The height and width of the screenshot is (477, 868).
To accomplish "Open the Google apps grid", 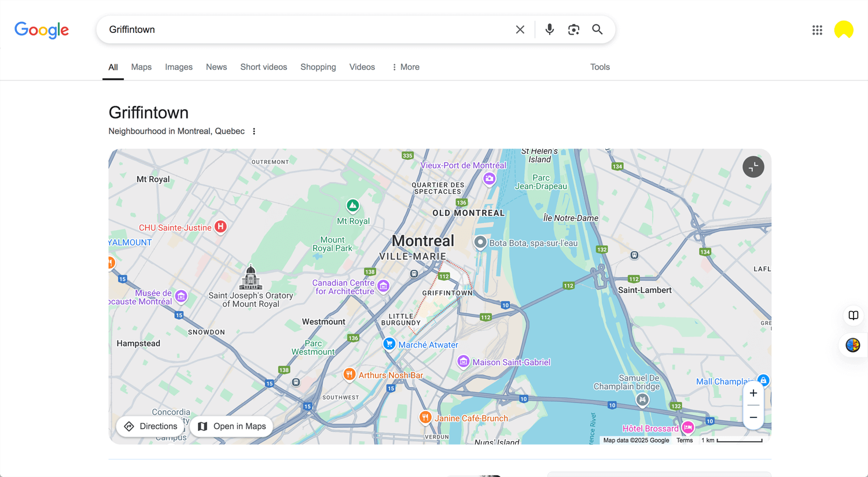I will click(817, 29).
